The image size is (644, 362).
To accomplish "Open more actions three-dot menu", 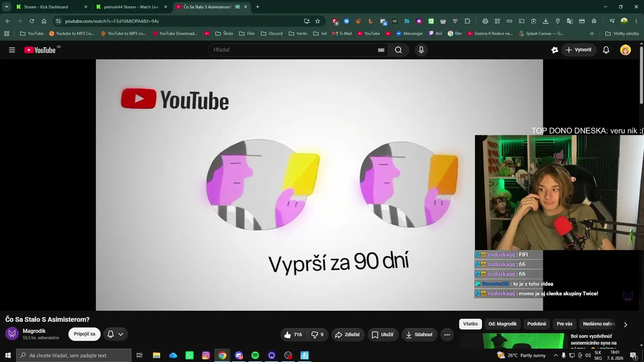I will 447,334.
